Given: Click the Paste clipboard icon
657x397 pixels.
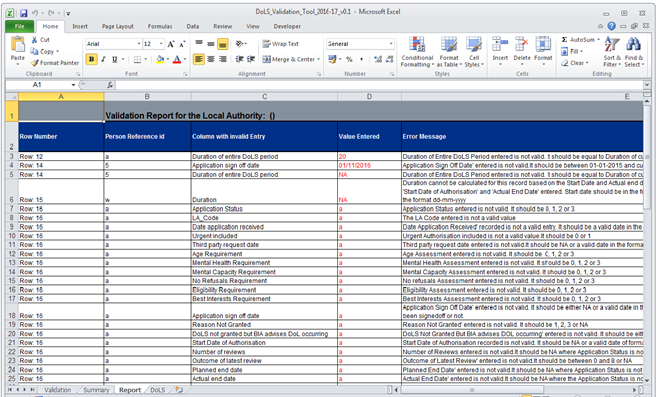Looking at the screenshot, I should [x=18, y=45].
